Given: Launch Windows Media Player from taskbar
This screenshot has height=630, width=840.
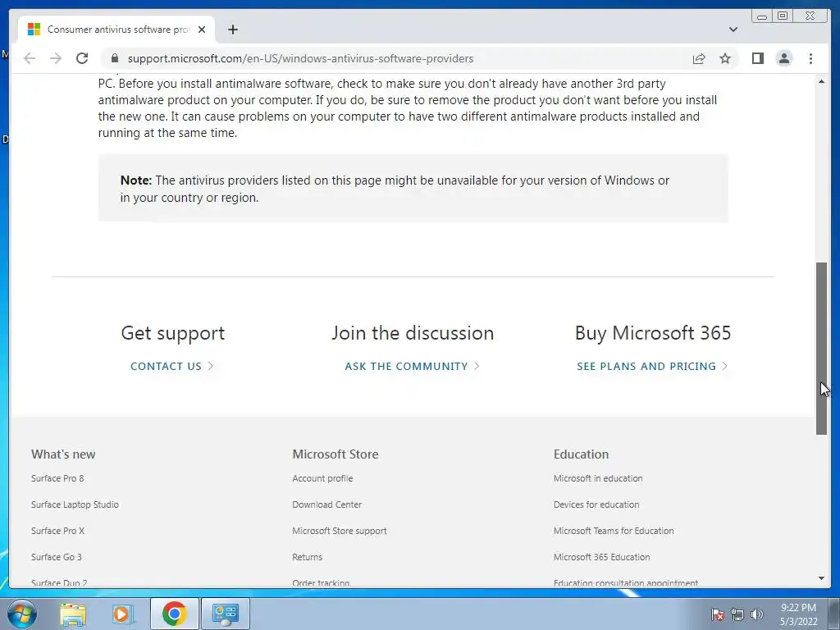Looking at the screenshot, I should 123,614.
